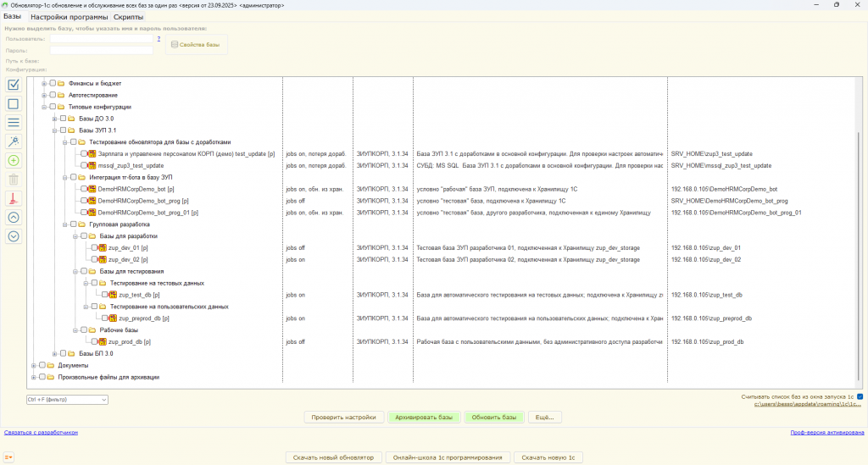The image size is (868, 465).
Task: Click the Ещё... button
Action: (545, 417)
